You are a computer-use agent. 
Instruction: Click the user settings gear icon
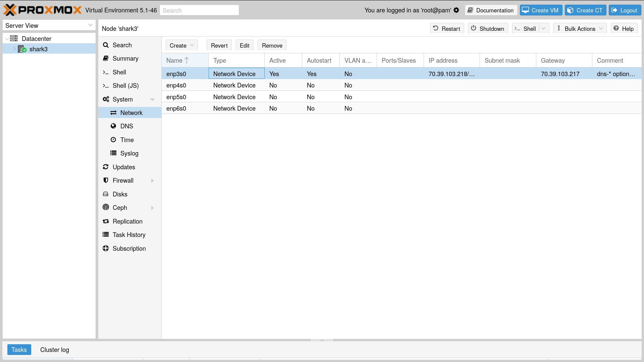456,10
